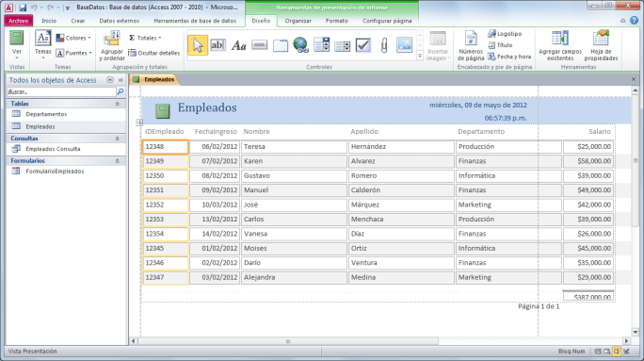Open the Datos externos tab

tap(120, 21)
